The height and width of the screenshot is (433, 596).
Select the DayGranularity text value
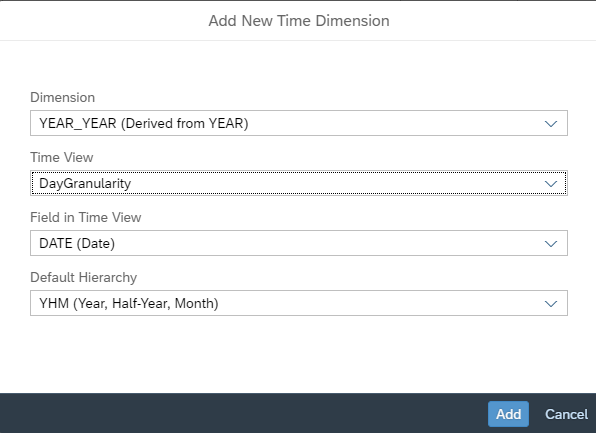tap(85, 184)
